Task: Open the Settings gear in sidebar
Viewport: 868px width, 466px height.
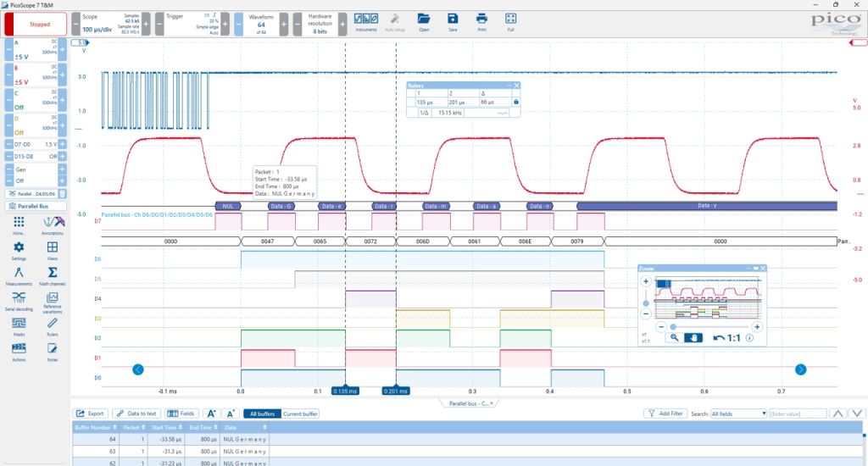Action: coord(19,250)
